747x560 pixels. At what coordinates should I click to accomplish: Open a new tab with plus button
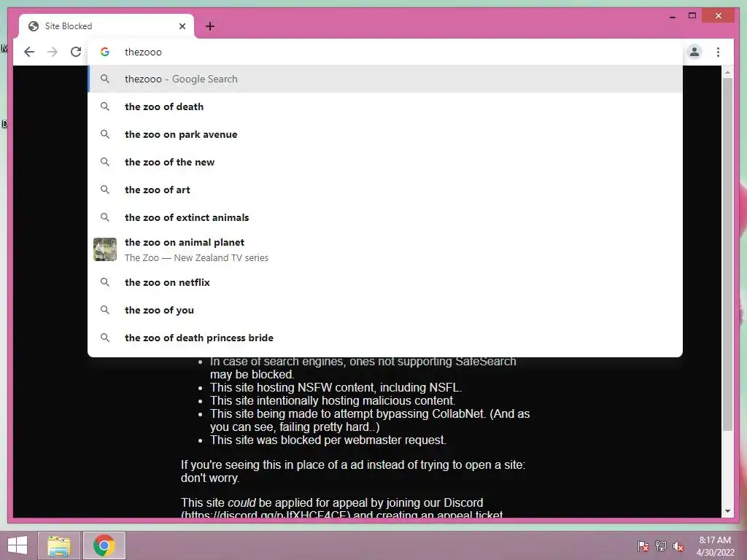(210, 26)
